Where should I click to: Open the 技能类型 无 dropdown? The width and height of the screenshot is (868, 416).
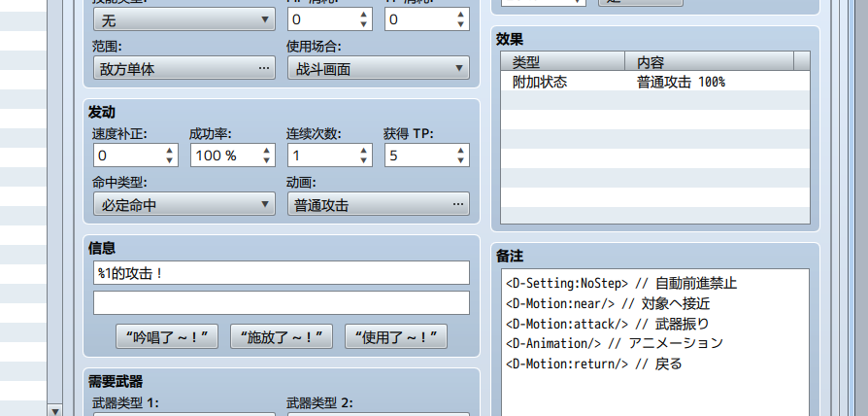[184, 19]
